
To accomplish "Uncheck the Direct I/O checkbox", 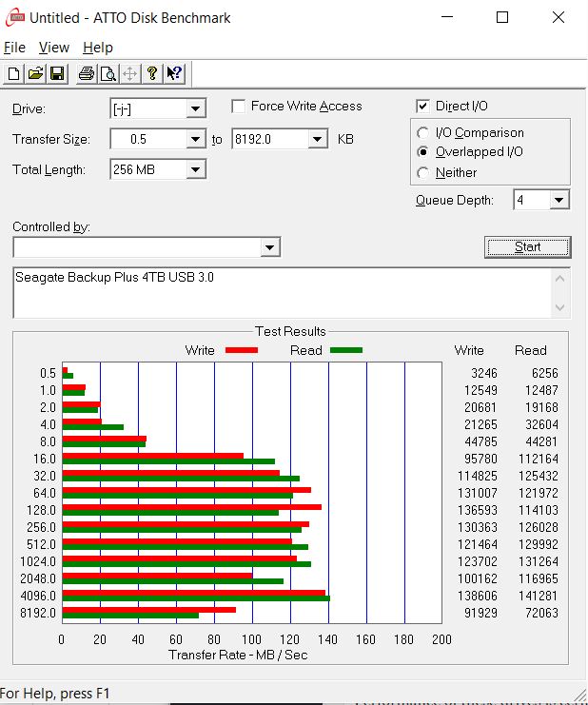I will coord(422,107).
